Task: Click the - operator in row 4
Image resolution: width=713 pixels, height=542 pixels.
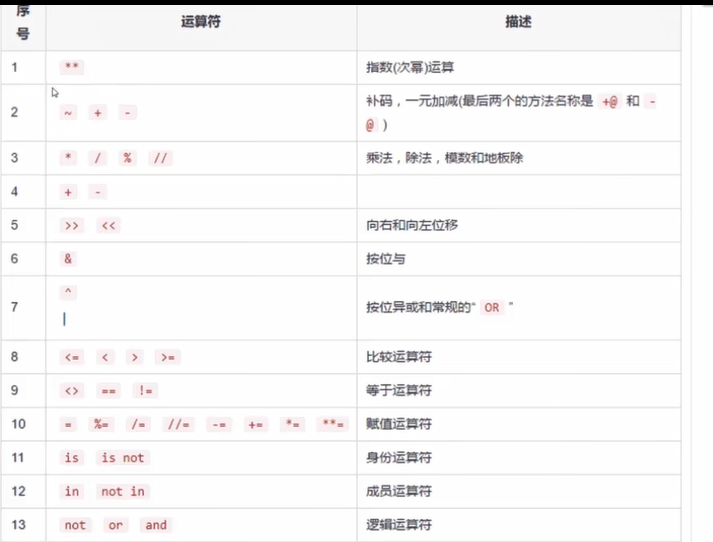Action: (x=97, y=192)
